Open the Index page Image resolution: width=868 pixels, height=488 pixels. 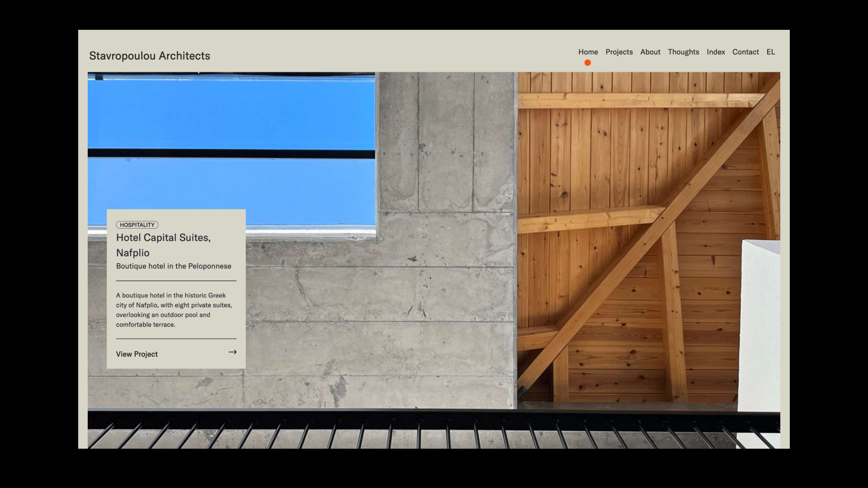pyautogui.click(x=716, y=52)
